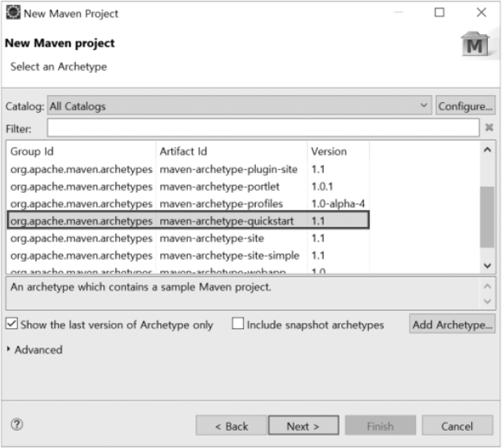Click the Group Id cell of the portlet row
Image resolution: width=503 pixels, height=448 pixels.
[81, 187]
